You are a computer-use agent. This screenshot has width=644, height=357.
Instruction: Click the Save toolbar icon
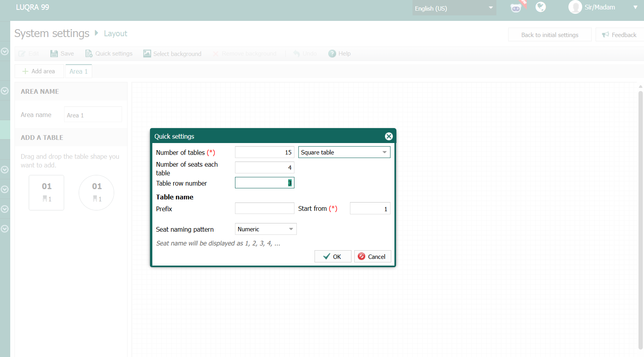tap(54, 54)
